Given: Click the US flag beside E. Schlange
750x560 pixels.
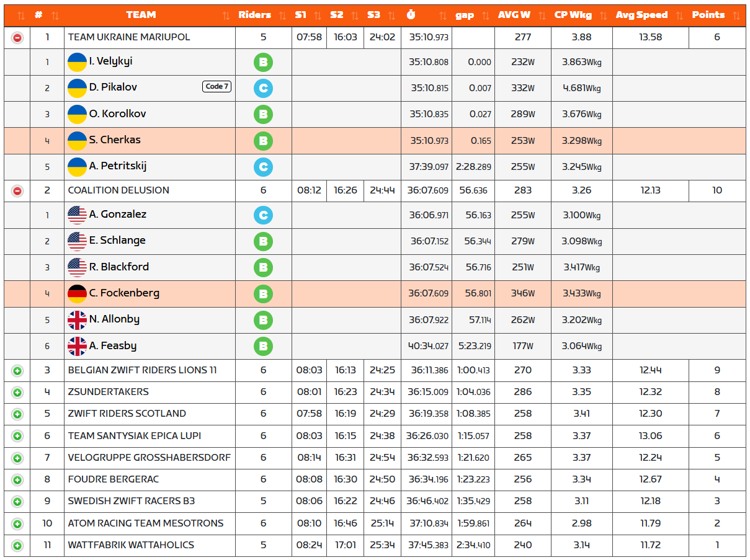Looking at the screenshot, I should (x=77, y=241).
